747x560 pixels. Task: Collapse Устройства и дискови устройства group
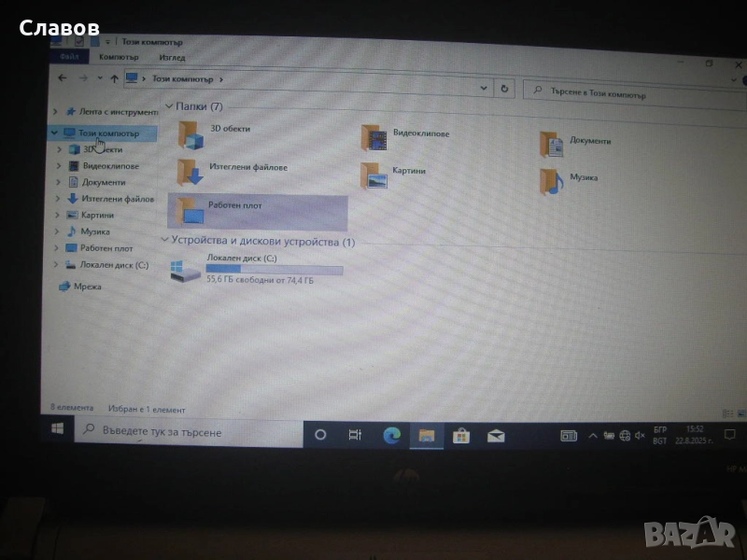(x=166, y=241)
